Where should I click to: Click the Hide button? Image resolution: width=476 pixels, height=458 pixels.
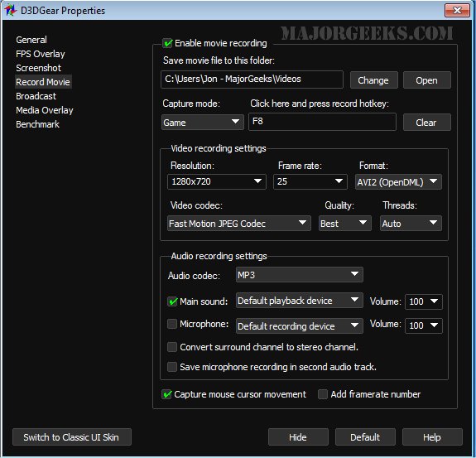click(x=298, y=437)
